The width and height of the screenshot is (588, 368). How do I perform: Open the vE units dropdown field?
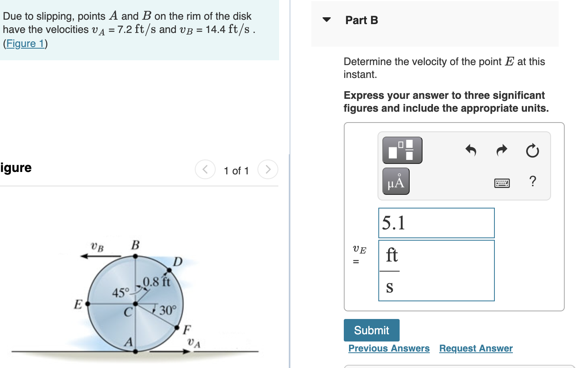point(436,270)
